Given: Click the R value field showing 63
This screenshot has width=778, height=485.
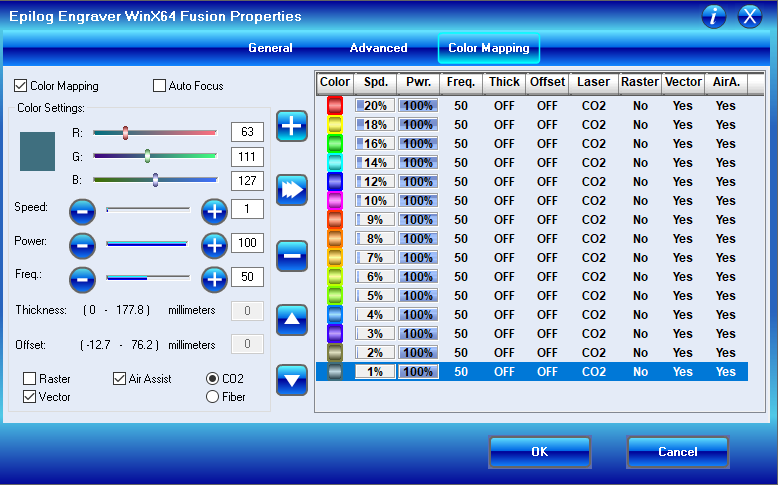Looking at the screenshot, I should pos(247,132).
